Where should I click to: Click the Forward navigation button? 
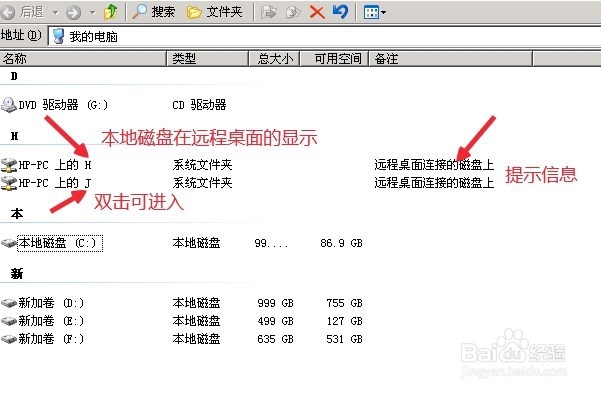[73, 12]
